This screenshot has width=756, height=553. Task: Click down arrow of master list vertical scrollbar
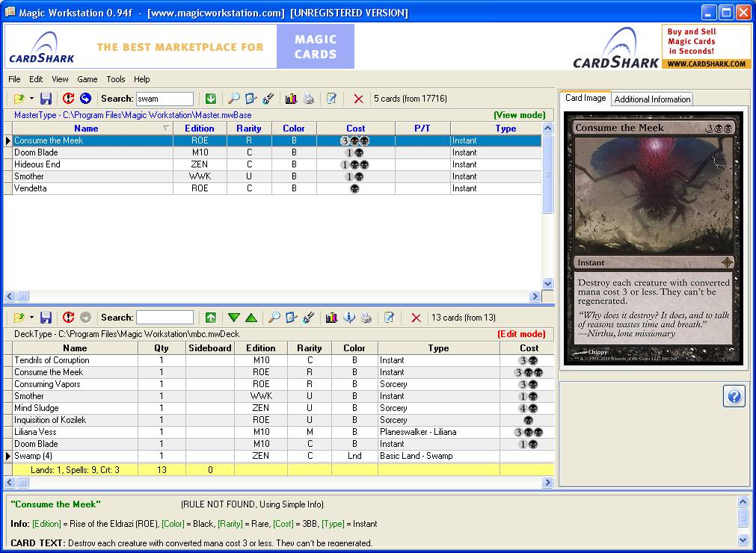pos(547,283)
